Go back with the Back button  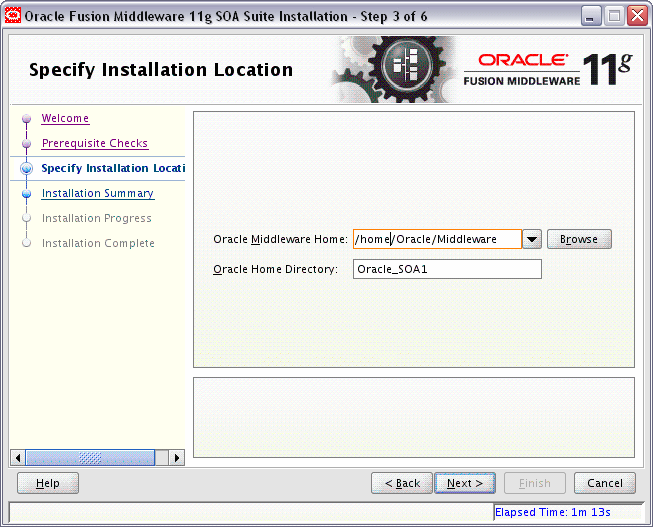pyautogui.click(x=402, y=483)
